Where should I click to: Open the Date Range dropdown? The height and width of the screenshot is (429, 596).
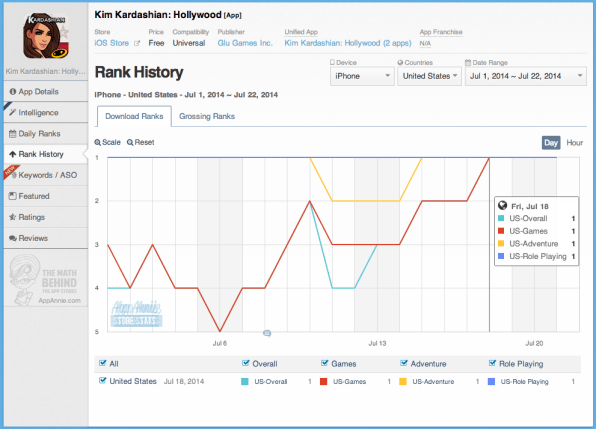pos(526,76)
